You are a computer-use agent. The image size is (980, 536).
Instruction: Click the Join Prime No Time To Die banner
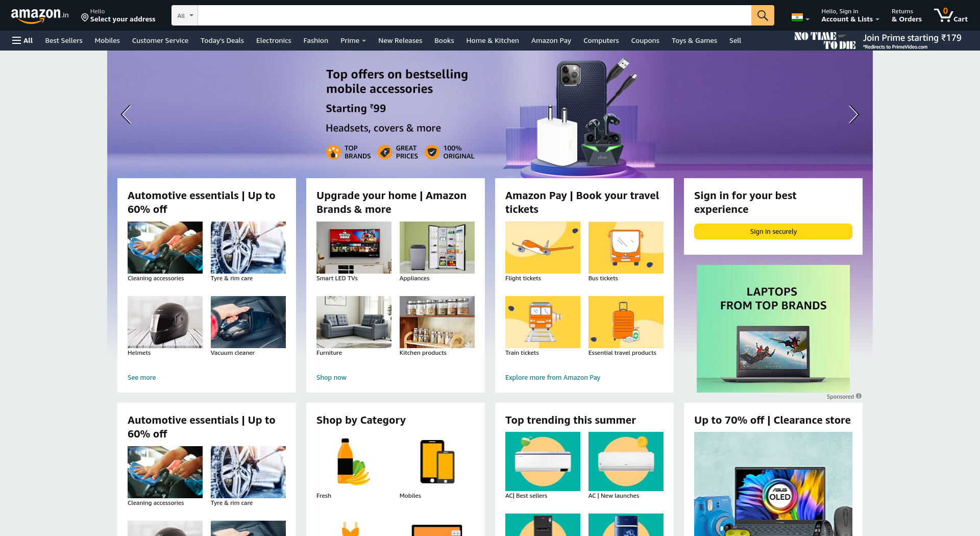pos(878,41)
